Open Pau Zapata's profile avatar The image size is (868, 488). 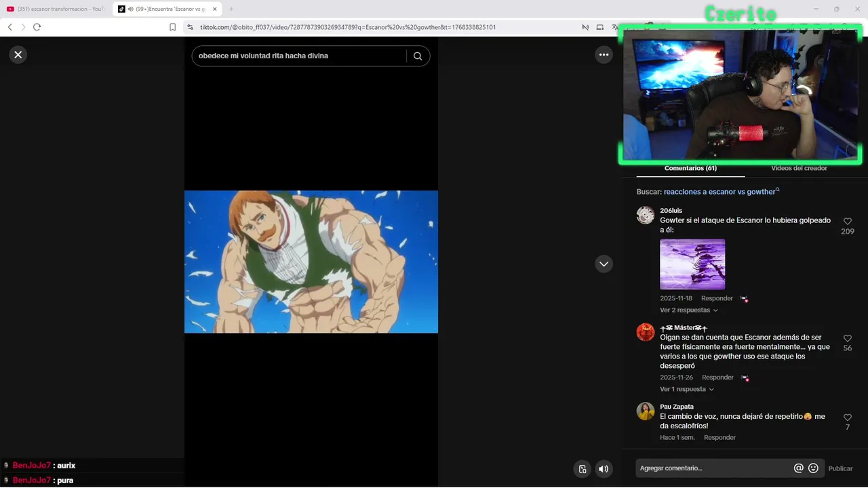[x=646, y=411]
